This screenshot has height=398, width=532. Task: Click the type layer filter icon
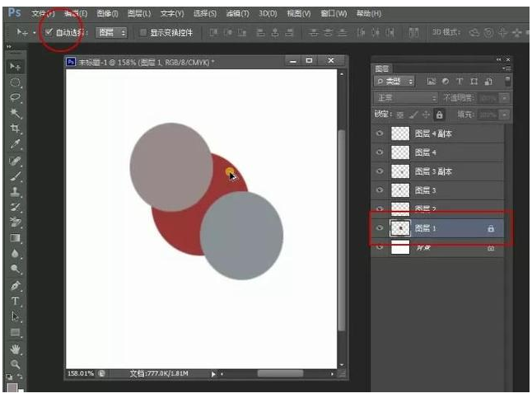(x=460, y=82)
